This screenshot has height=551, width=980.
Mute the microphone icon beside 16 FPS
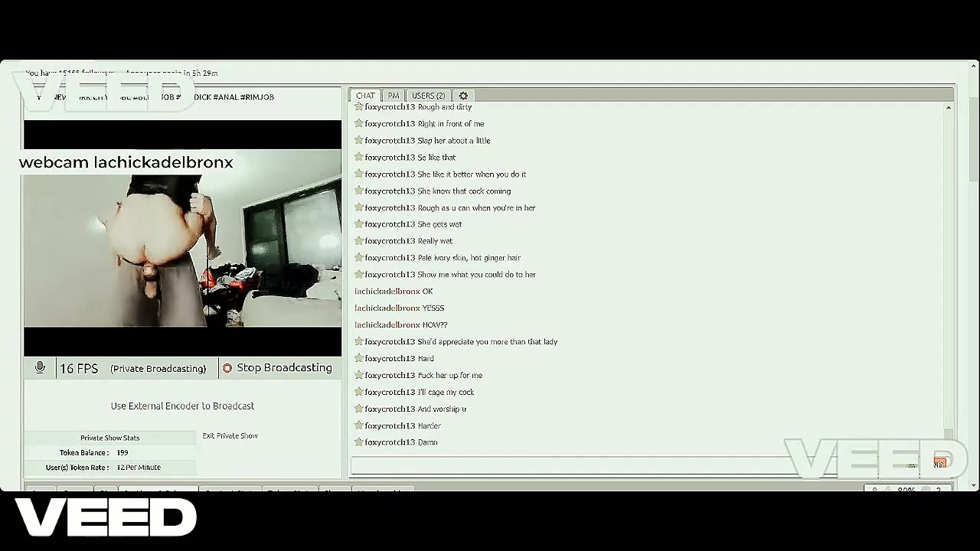(40, 368)
